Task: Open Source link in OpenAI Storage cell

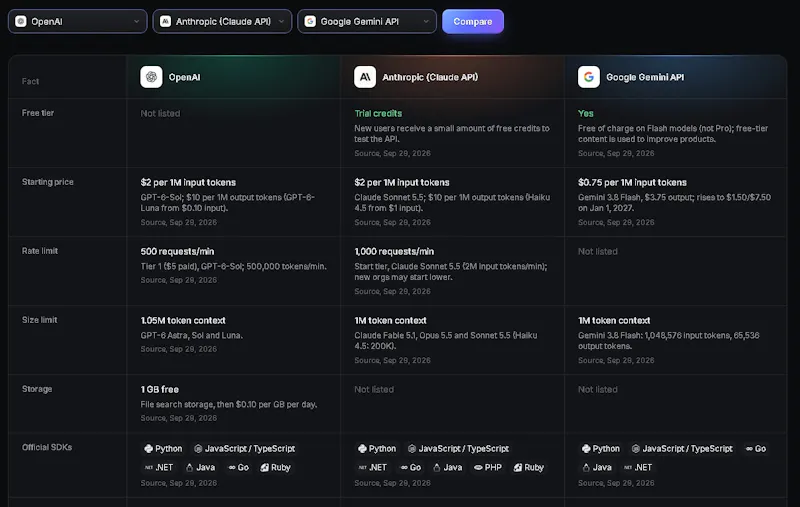Action: (x=179, y=418)
